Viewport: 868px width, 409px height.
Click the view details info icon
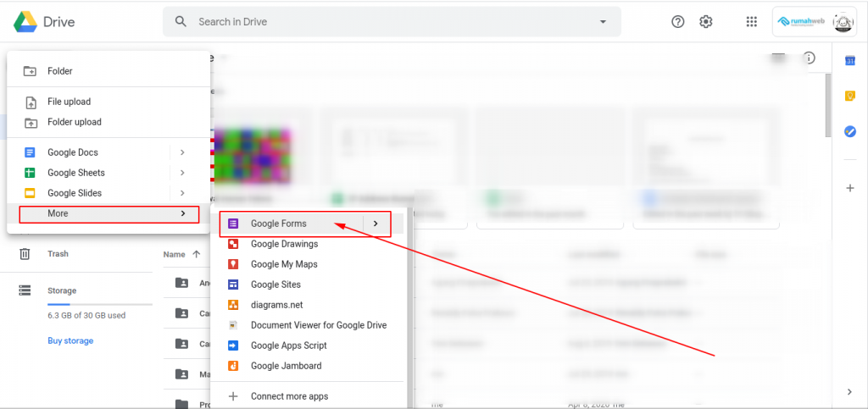[810, 58]
